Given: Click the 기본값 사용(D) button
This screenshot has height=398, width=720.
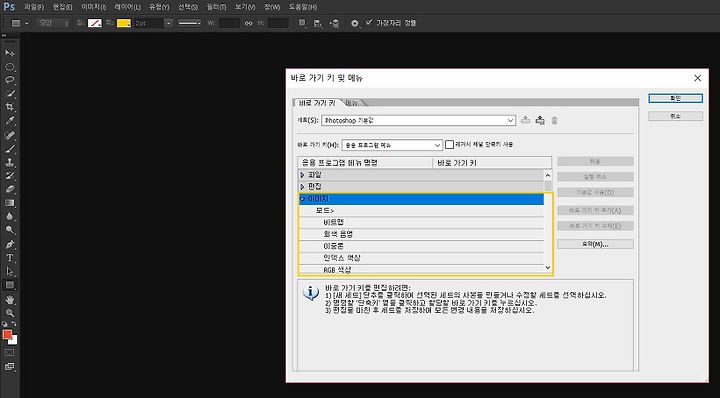Looking at the screenshot, I should coord(595,192).
